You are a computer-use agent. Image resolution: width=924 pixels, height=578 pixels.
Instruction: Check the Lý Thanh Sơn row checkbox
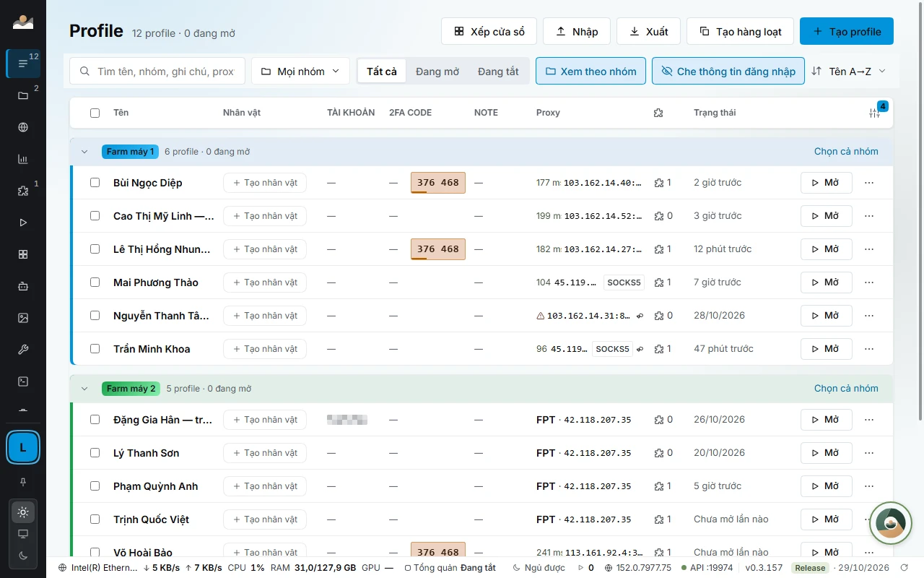pos(95,453)
